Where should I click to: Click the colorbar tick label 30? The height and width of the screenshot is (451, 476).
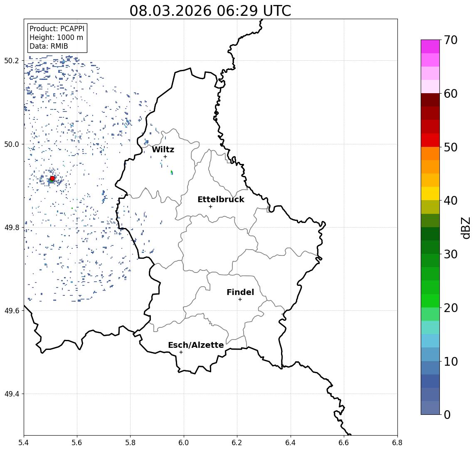[x=451, y=254]
